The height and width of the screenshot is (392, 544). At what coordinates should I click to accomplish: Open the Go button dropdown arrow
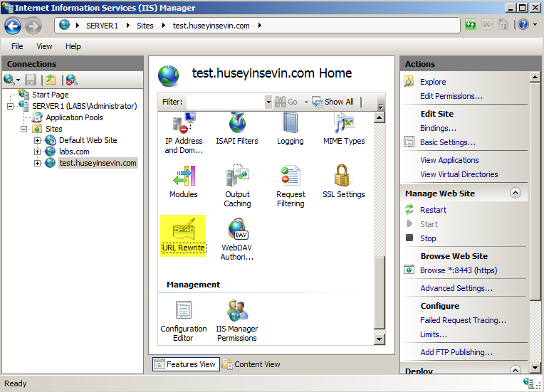pos(306,102)
